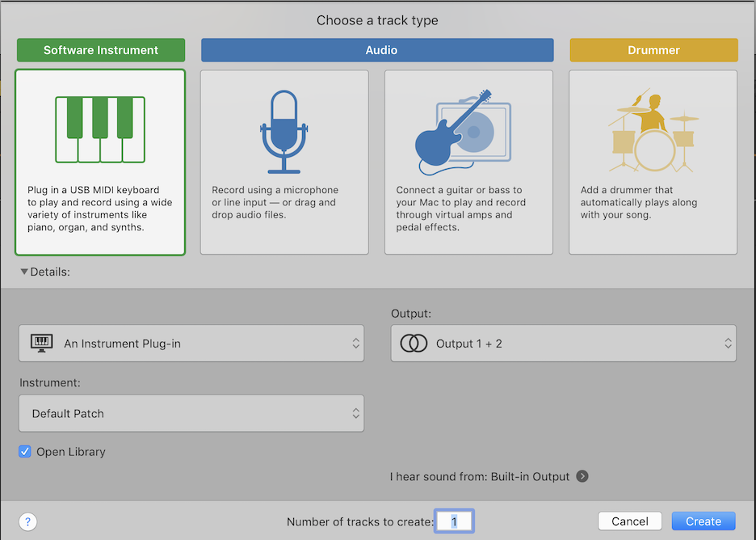This screenshot has width=756, height=540.
Task: Click the arrow icon next to Built-in Output
Action: [x=582, y=476]
